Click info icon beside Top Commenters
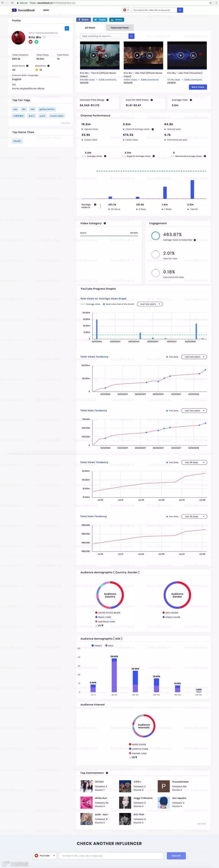 [107, 773]
